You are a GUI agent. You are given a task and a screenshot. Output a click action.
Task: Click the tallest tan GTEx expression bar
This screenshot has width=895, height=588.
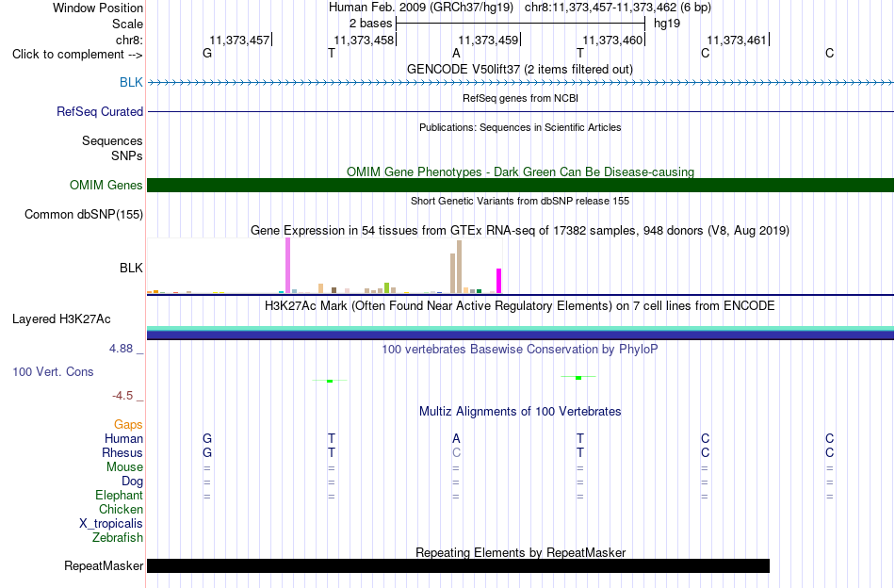click(459, 267)
